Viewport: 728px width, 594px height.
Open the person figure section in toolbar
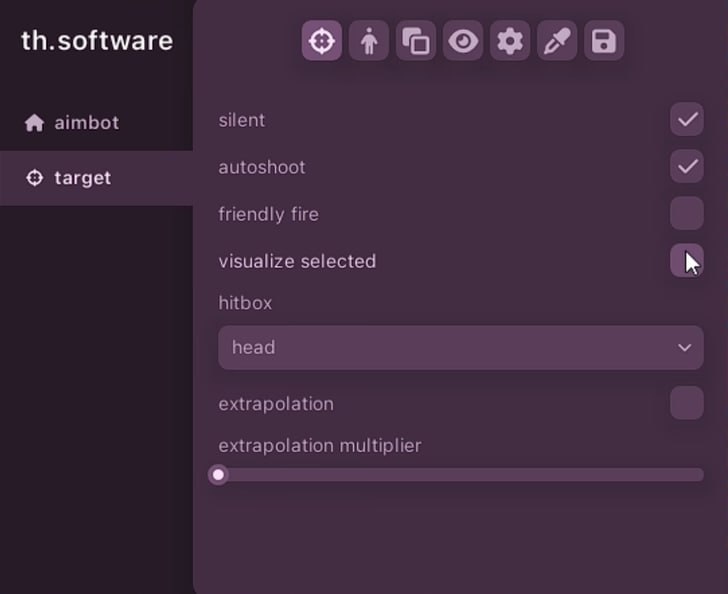pyautogui.click(x=369, y=41)
